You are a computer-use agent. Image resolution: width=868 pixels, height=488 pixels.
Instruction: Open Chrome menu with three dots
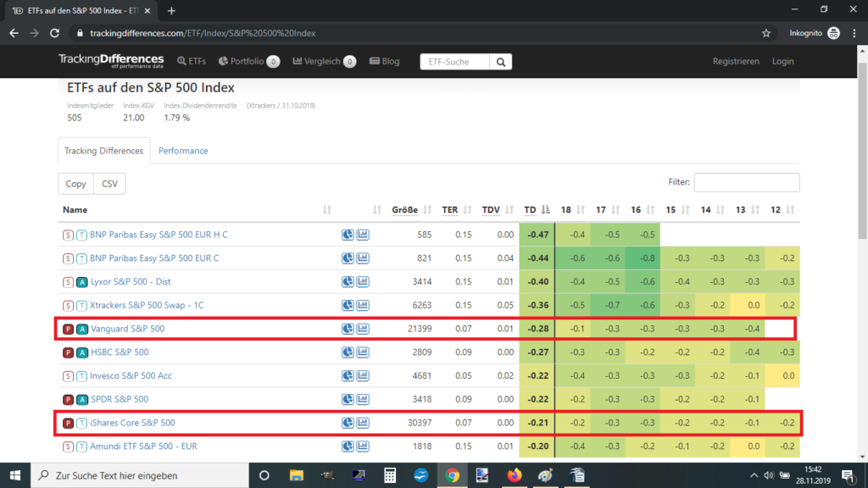tap(854, 33)
